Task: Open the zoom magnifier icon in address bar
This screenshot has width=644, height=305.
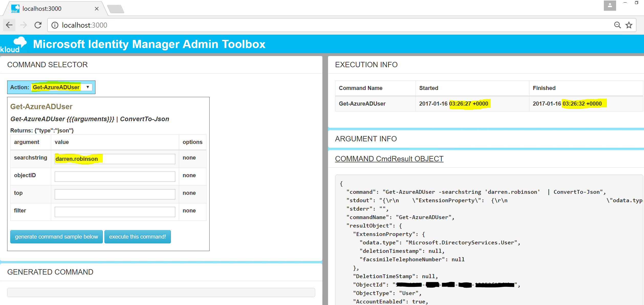Action: pyautogui.click(x=617, y=25)
